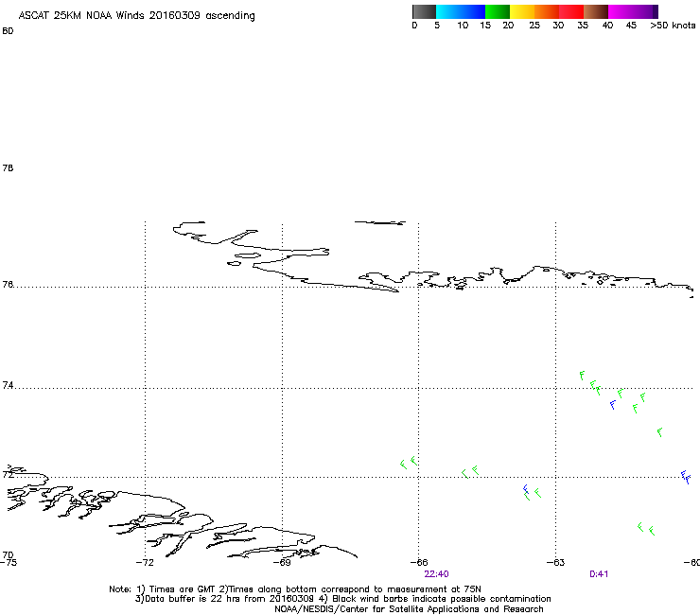Image resolution: width=700 pixels, height=615 pixels.
Task: Click the latitude axis label '78'
Action: click(8, 168)
